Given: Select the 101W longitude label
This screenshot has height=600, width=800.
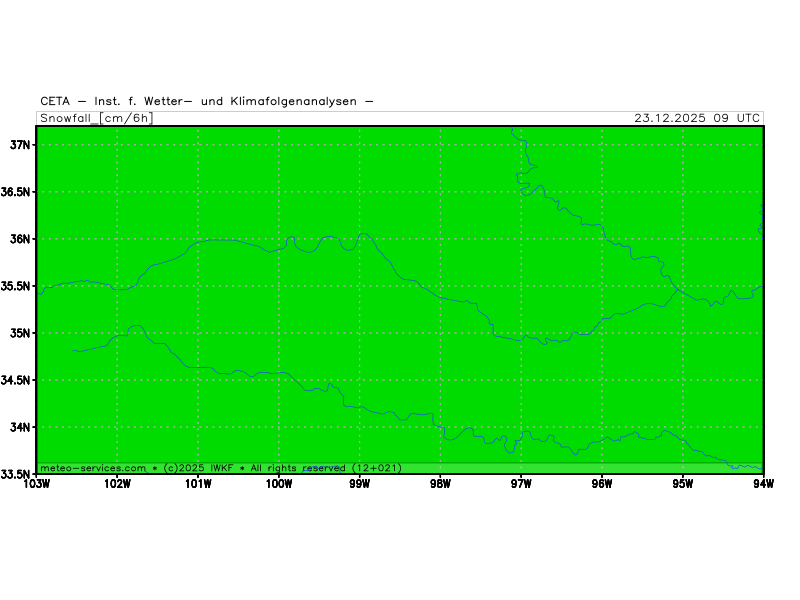Looking at the screenshot, I should coord(198,485).
